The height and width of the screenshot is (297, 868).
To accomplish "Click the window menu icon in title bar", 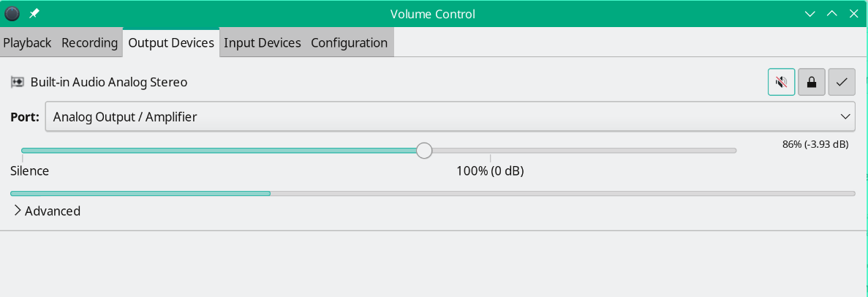I will 12,14.
